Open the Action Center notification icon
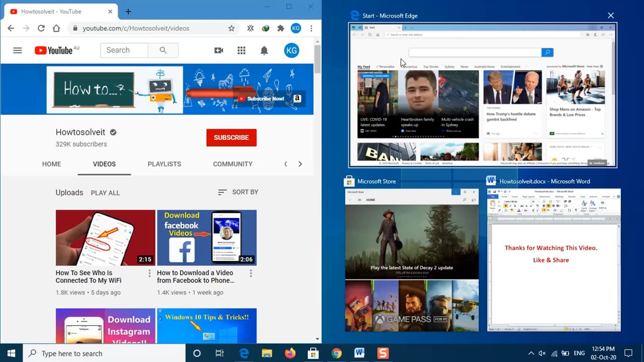The image size is (644, 362). [628, 353]
